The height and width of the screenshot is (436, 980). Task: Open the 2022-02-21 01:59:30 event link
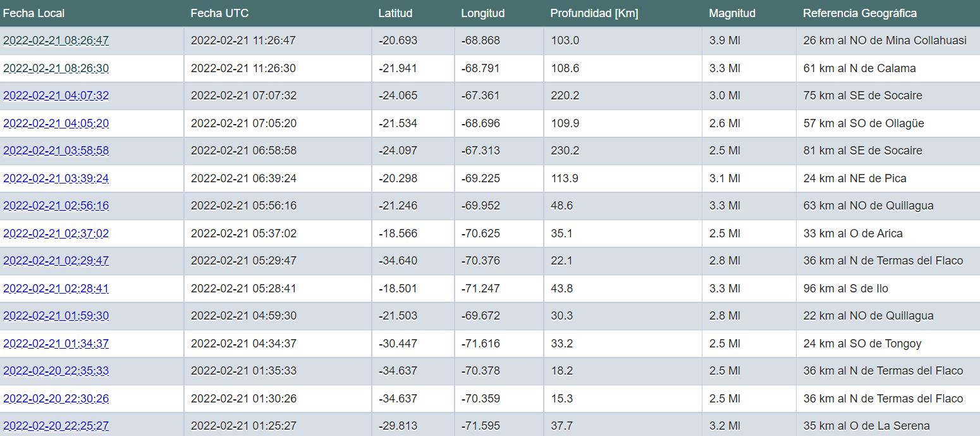[x=56, y=316]
